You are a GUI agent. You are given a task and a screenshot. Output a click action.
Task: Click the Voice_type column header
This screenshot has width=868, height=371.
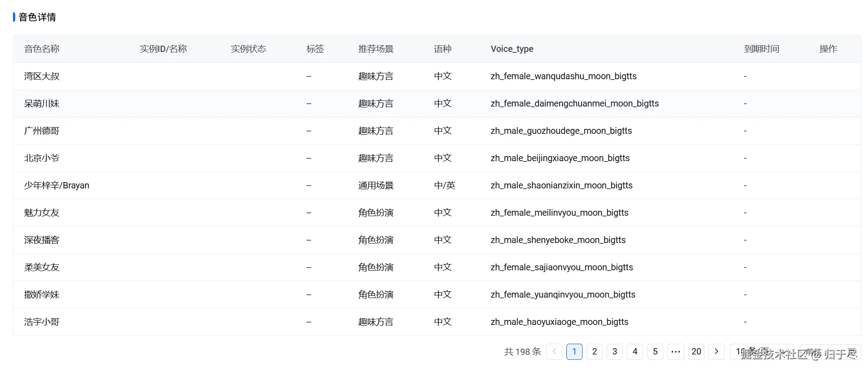point(512,49)
